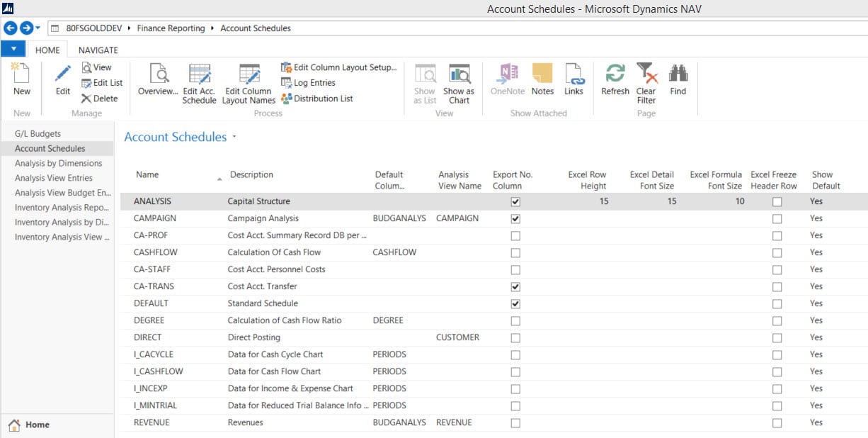
Task: Click the CUSTOMER analysis view cell
Action: tap(457, 337)
